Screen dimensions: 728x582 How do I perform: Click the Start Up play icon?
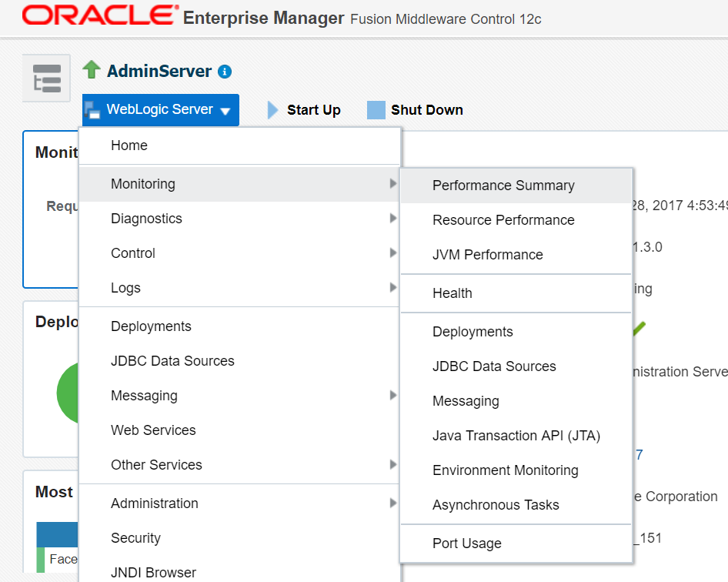click(x=272, y=110)
